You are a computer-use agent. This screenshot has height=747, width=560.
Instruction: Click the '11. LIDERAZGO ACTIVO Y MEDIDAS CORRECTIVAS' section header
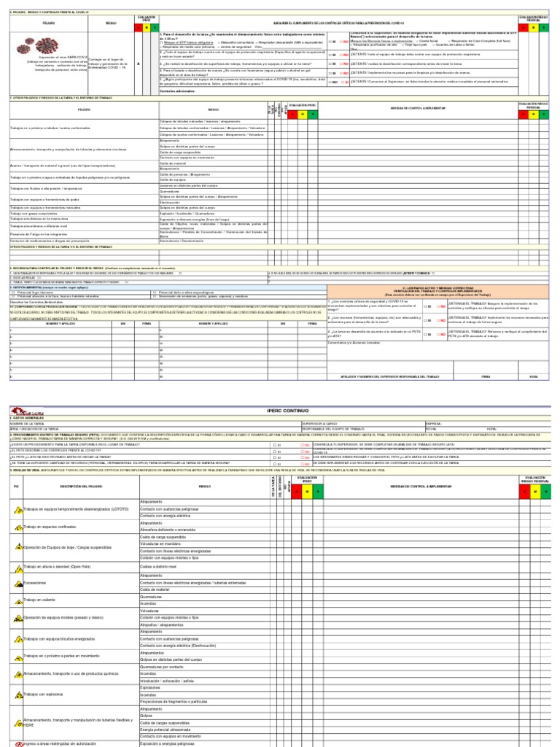(x=437, y=291)
